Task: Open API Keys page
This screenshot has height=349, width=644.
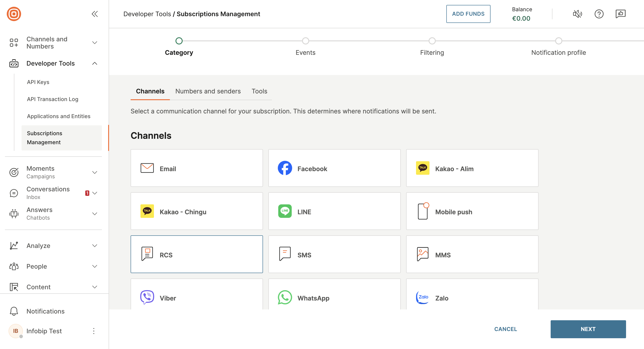Action: click(38, 82)
